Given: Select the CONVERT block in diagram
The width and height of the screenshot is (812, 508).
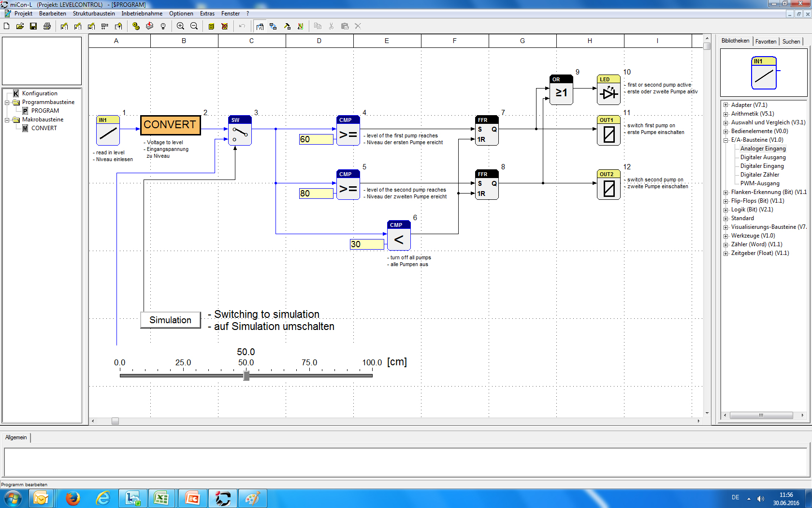Looking at the screenshot, I should click(x=170, y=125).
